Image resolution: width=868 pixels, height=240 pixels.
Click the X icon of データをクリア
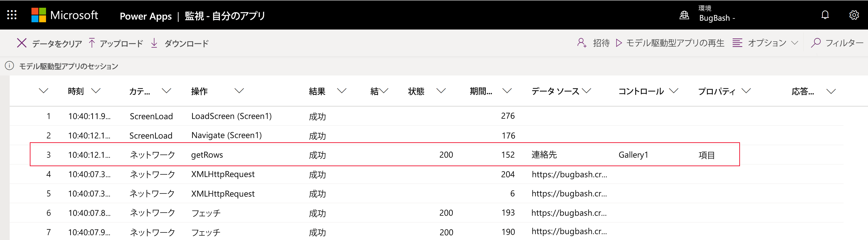tap(22, 43)
